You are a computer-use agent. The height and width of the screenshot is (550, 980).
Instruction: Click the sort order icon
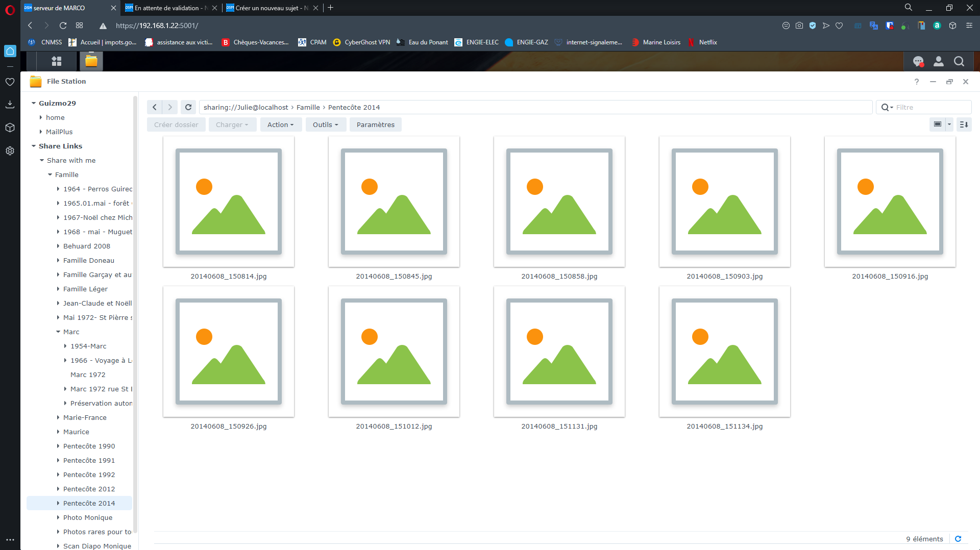pyautogui.click(x=964, y=124)
